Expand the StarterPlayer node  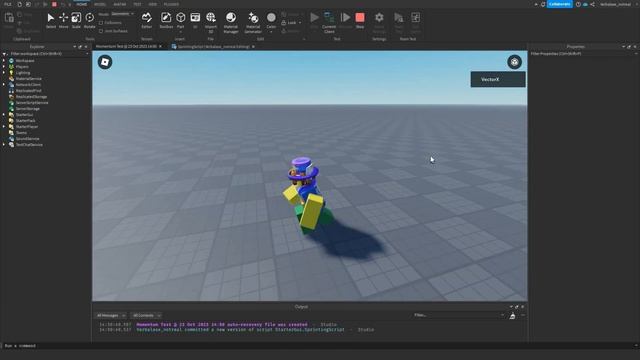4,127
